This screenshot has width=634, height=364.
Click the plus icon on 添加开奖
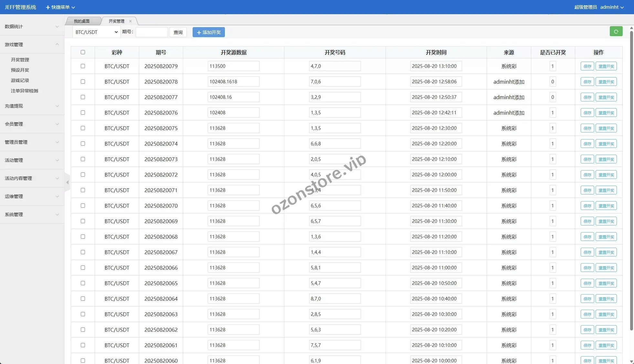pyautogui.click(x=199, y=33)
